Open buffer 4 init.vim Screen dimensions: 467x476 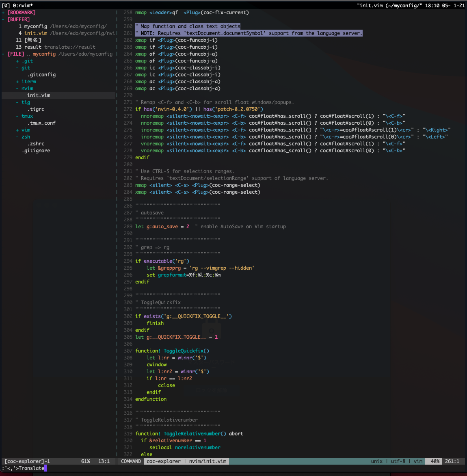(67, 33)
